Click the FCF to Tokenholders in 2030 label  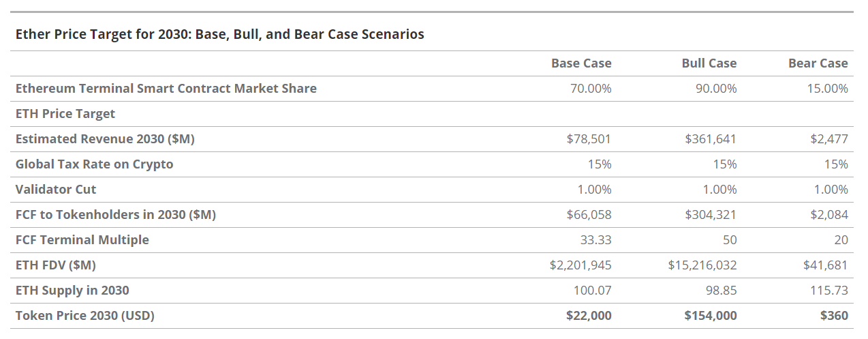tap(115, 215)
